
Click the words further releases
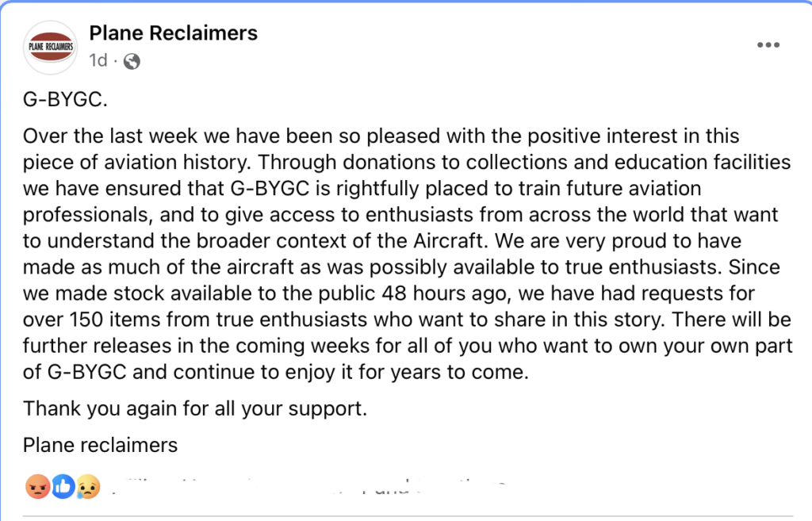coord(97,346)
